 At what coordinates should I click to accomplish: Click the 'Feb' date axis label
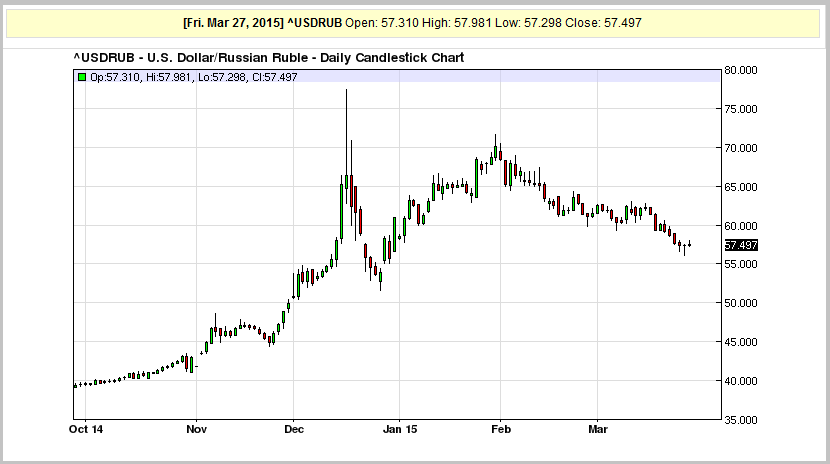pyautogui.click(x=501, y=429)
